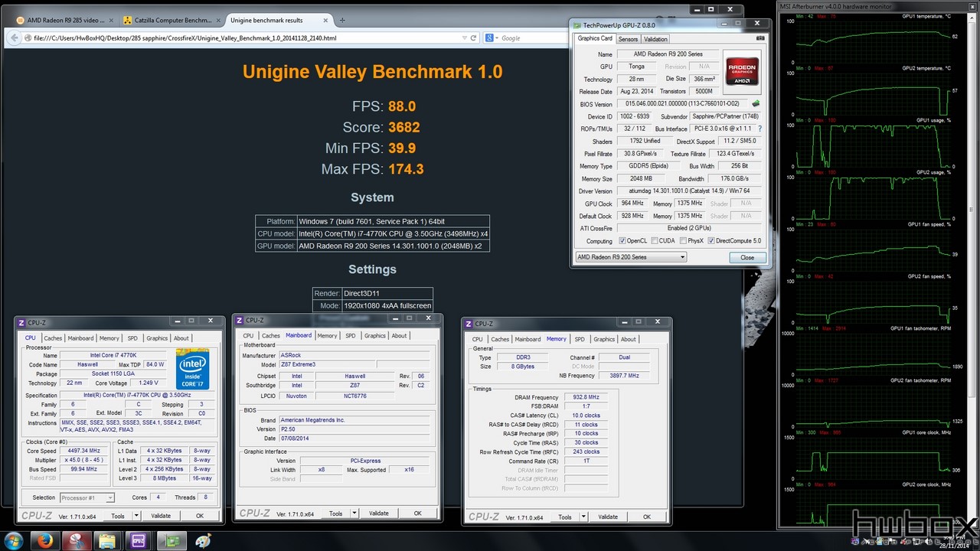Image resolution: width=980 pixels, height=551 pixels.
Task: Switch to the Sensors tab in GPU-Z
Action: pos(628,39)
